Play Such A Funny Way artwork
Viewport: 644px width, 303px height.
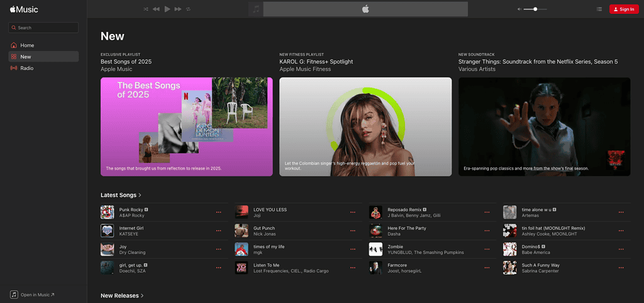pos(509,268)
